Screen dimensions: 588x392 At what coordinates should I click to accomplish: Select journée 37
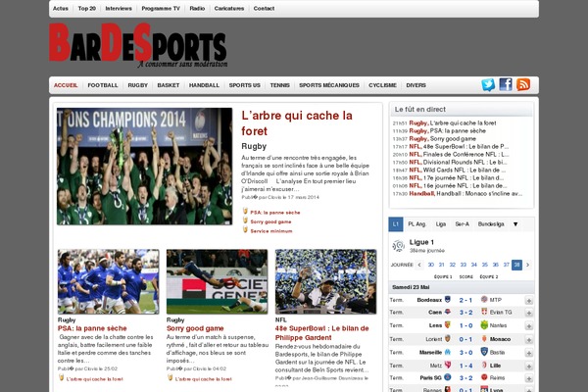tap(506, 265)
